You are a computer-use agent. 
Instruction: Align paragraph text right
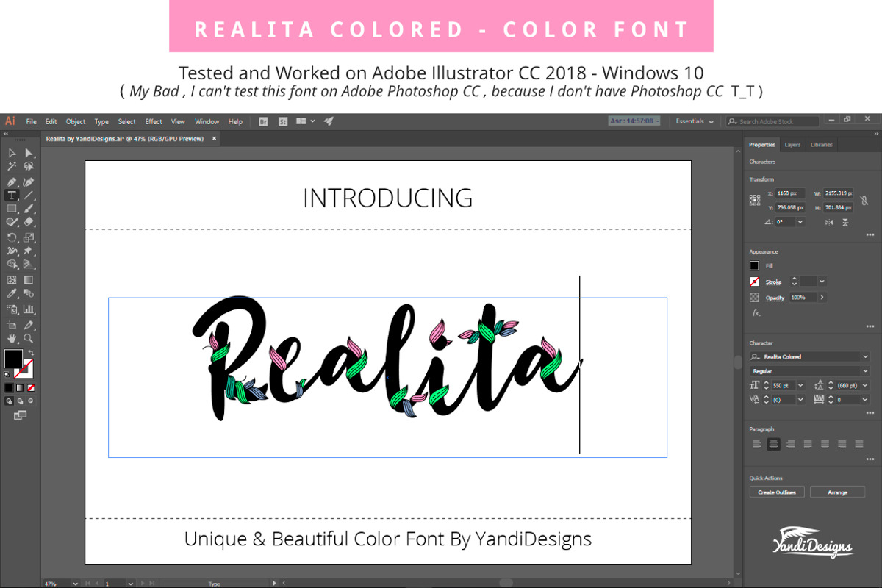[x=791, y=444]
